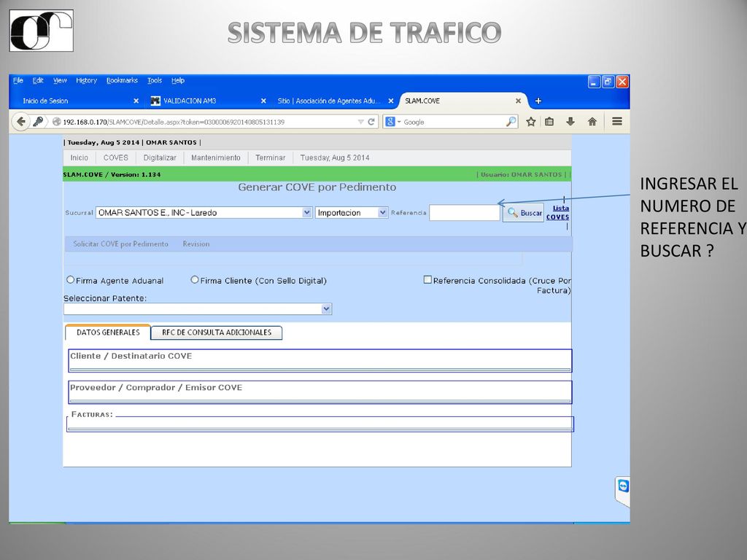Click the Cliente / Destinatario COVE section
Screen dimensions: 747x560
320,360
